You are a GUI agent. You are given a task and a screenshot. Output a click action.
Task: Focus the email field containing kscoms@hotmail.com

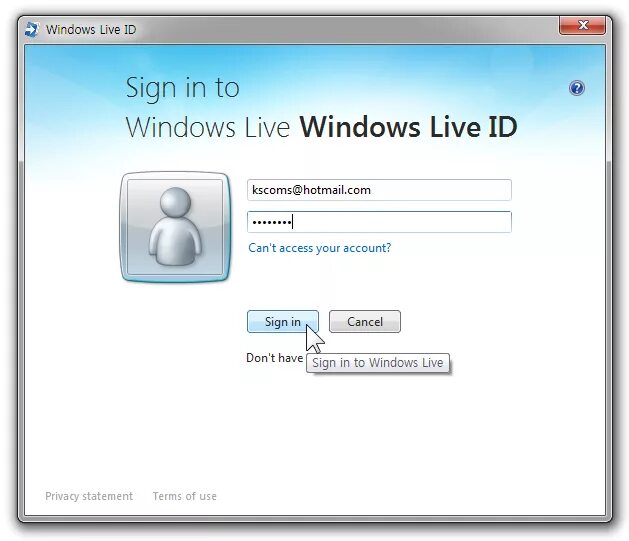(379, 190)
